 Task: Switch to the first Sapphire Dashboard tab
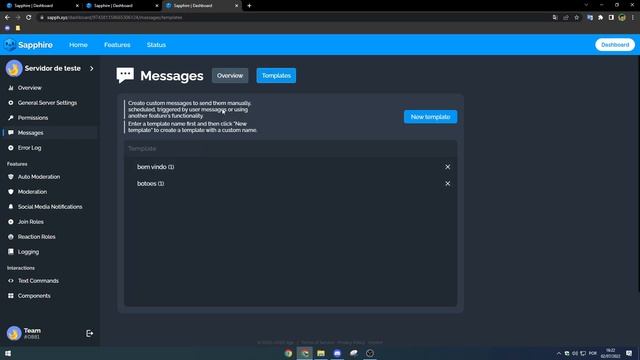point(42,6)
